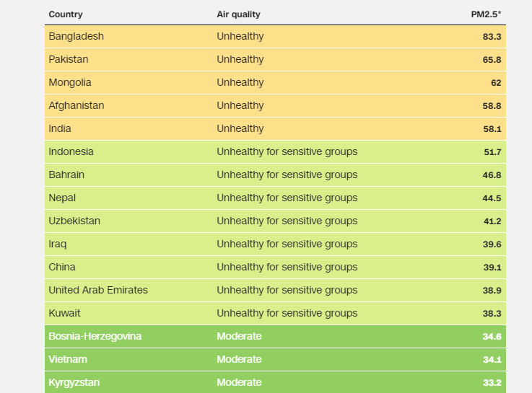Screen dimensions: 532x393
Task: Click Bangladesh's PM2.5 value 83.3
Action: pos(492,37)
